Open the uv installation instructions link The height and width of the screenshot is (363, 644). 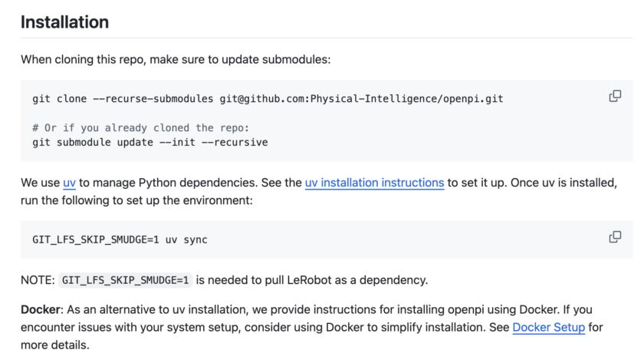[x=374, y=183]
